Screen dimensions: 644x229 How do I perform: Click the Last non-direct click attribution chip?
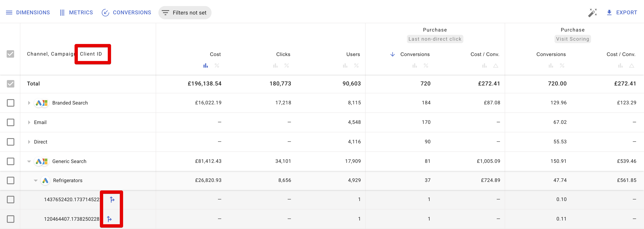[435, 39]
